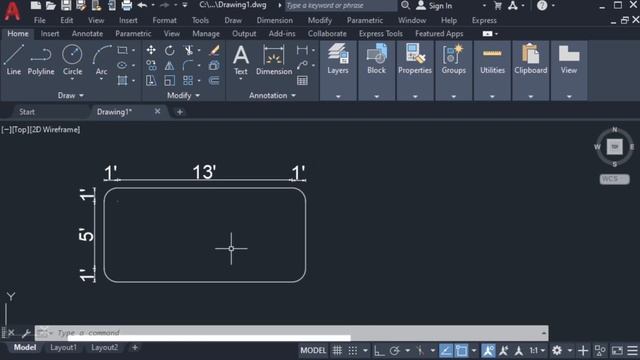Activate the Move tool
The width and height of the screenshot is (640, 360).
point(151,50)
